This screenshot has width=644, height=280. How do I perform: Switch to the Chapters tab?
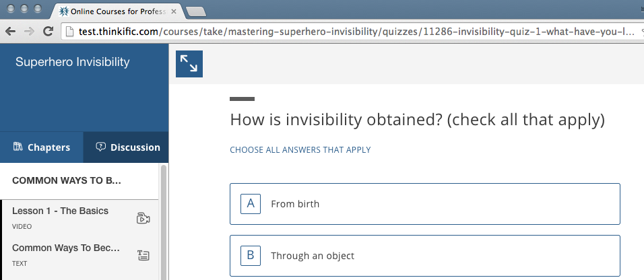point(42,147)
